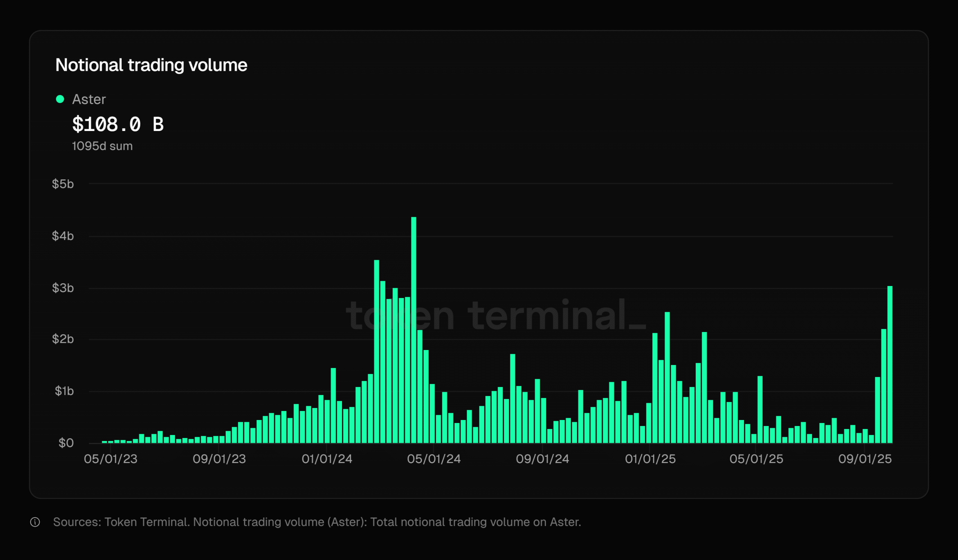Click the $5b y-axis label
Screen dimensions: 958x560
tap(63, 184)
